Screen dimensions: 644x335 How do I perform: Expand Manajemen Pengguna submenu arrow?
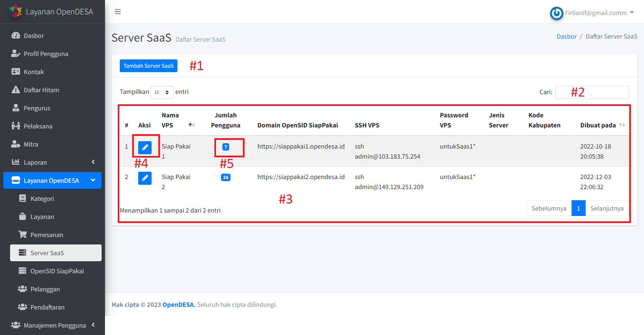(93, 325)
